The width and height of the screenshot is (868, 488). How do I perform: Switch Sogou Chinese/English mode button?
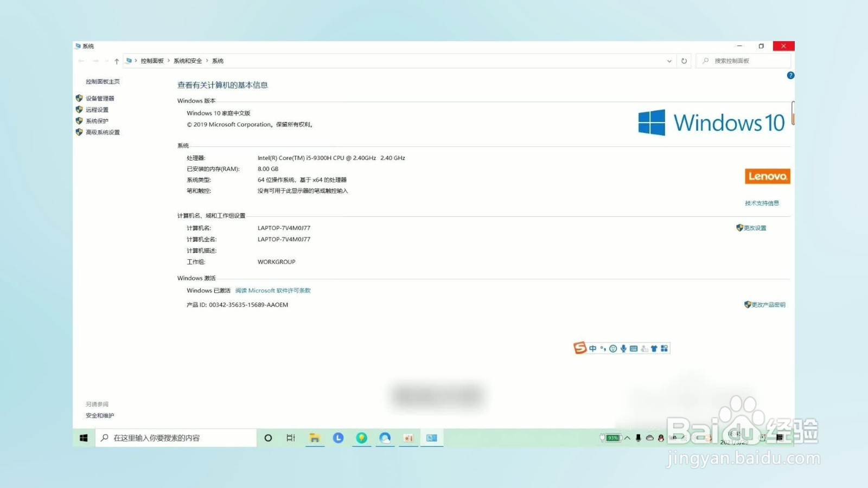[593, 349]
